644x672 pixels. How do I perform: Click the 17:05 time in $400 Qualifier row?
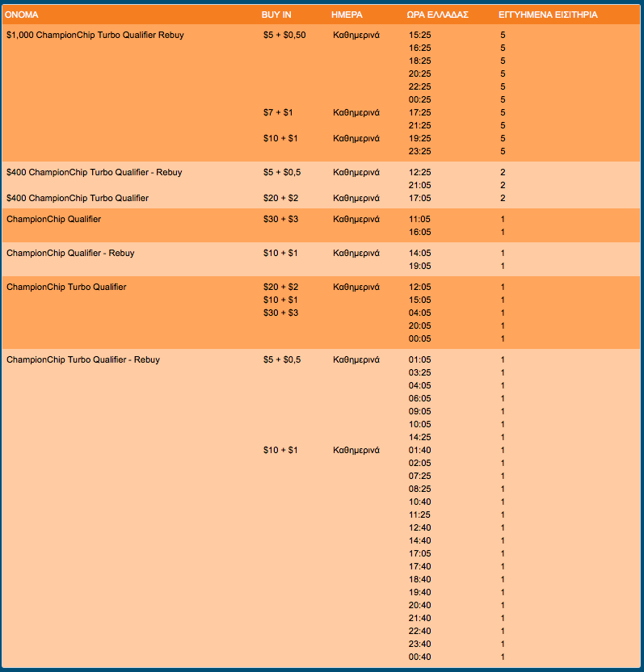tap(419, 198)
